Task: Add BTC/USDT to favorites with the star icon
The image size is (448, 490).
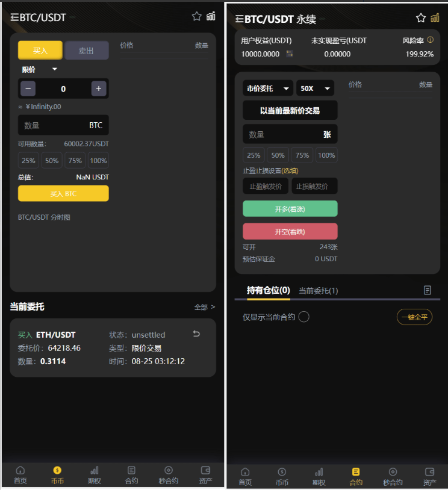Action: point(197,16)
